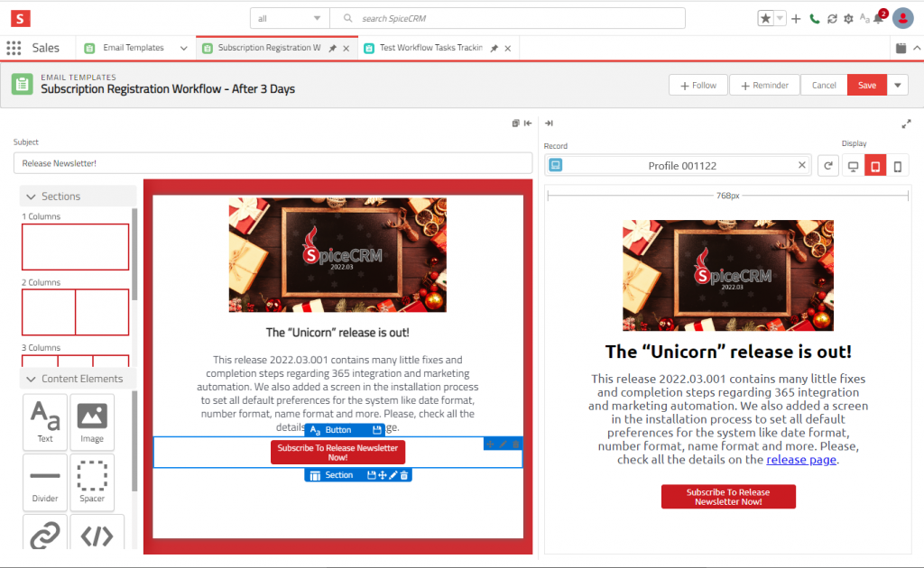This screenshot has width=924, height=568.
Task: Open the dropdown next to Save
Action: [898, 86]
